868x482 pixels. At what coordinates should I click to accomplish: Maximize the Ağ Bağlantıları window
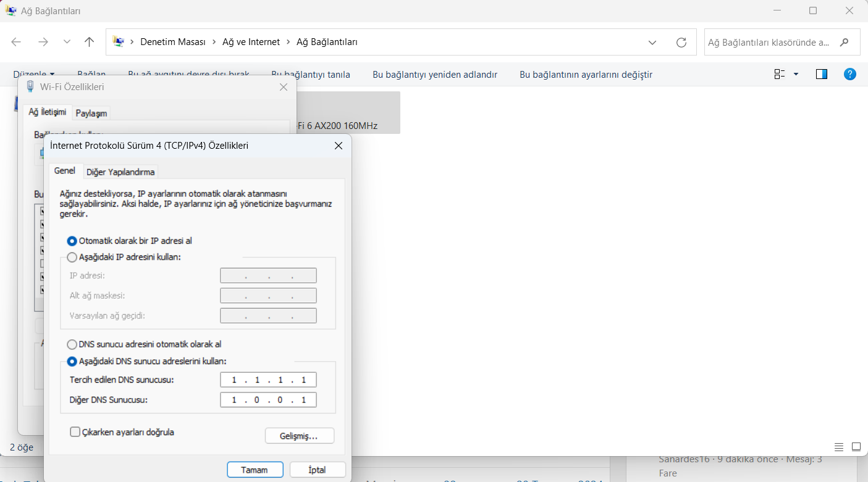tap(813, 10)
